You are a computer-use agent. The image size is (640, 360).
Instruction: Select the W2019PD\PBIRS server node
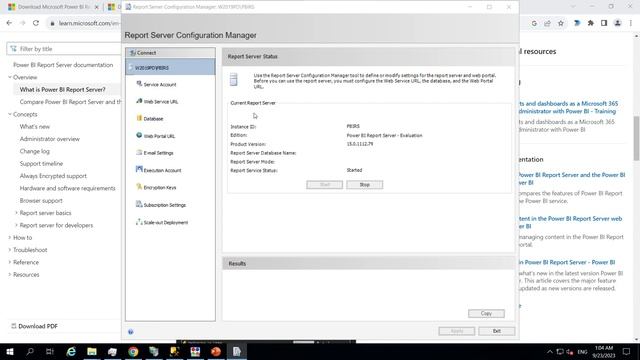click(170, 67)
